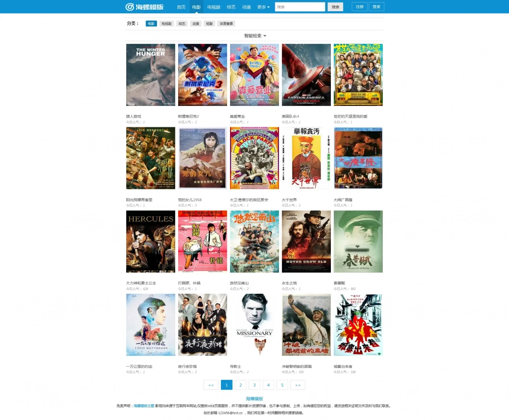Open the 更多 dropdown in navigation
The height and width of the screenshot is (420, 509).
coord(263,7)
